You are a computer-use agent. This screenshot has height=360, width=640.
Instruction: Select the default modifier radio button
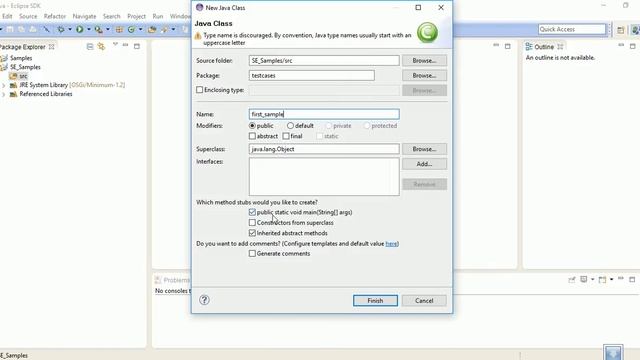(290, 126)
